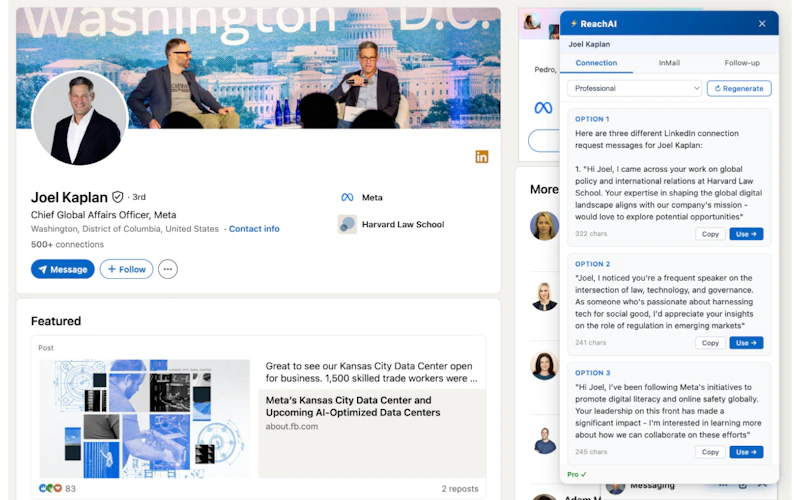Open the Follow-up tab
The width and height of the screenshot is (800, 500).
[742, 63]
